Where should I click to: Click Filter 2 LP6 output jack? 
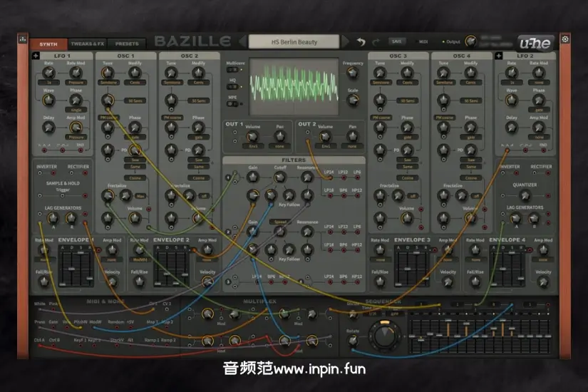(357, 232)
